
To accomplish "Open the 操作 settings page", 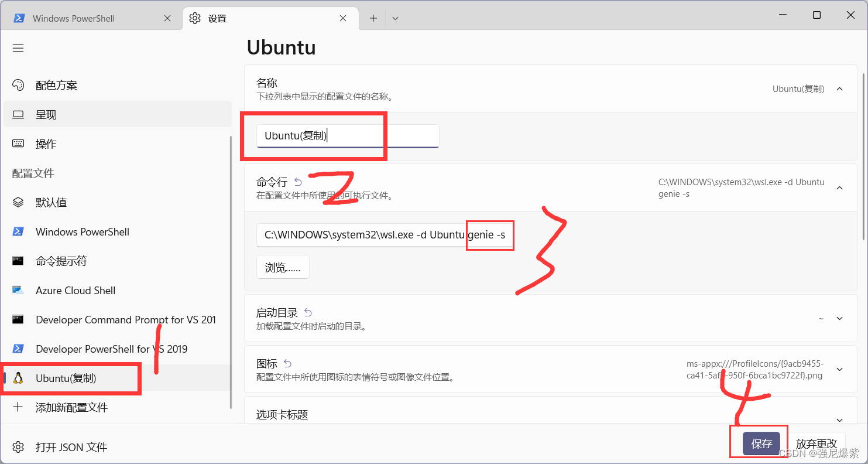I will [118, 144].
